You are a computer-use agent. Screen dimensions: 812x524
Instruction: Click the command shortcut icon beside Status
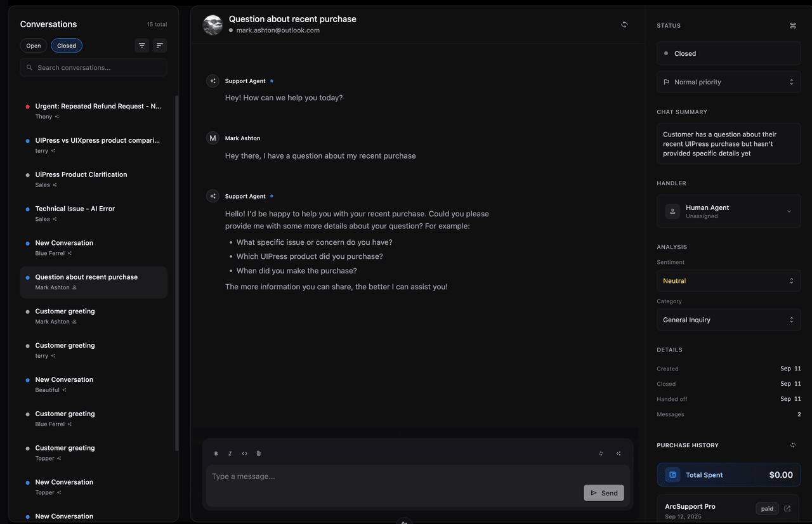(792, 25)
